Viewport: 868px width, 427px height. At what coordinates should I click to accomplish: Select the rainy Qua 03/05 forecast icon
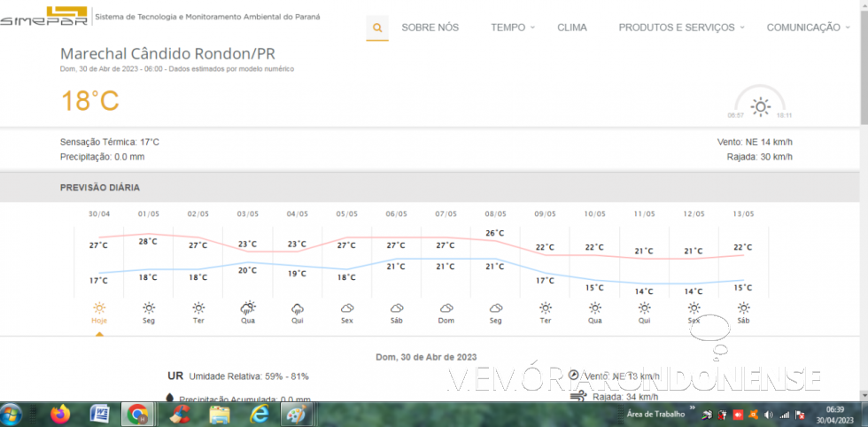click(248, 308)
